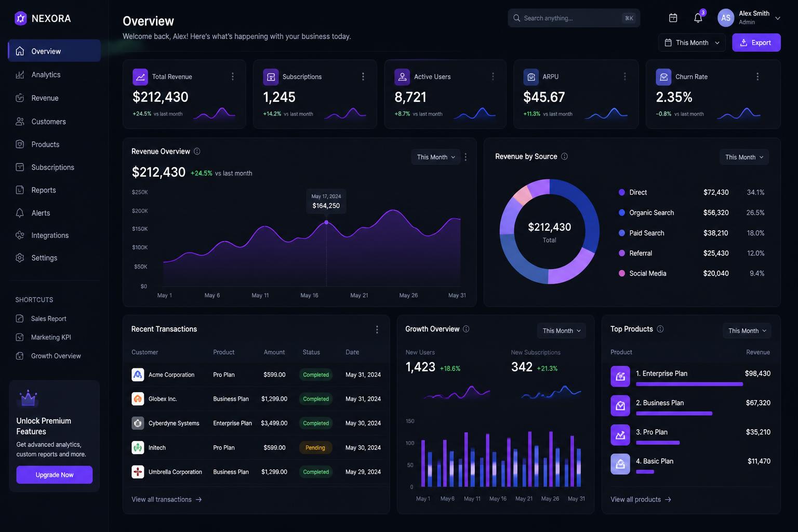
Task: Click the Upgrade Now button
Action: [x=55, y=475]
